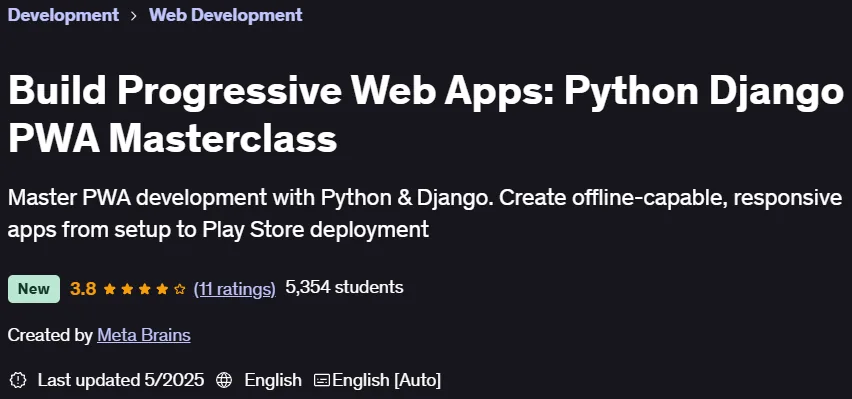
Task: Click the globe language icon
Action: pyautogui.click(x=224, y=380)
